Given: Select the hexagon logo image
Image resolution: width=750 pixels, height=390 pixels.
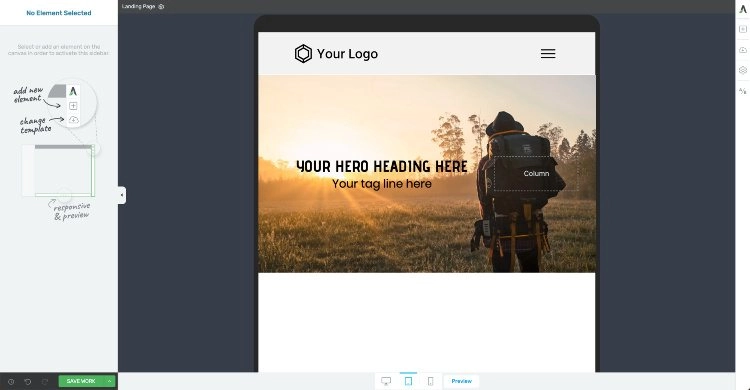Looking at the screenshot, I should pyautogui.click(x=303, y=54).
